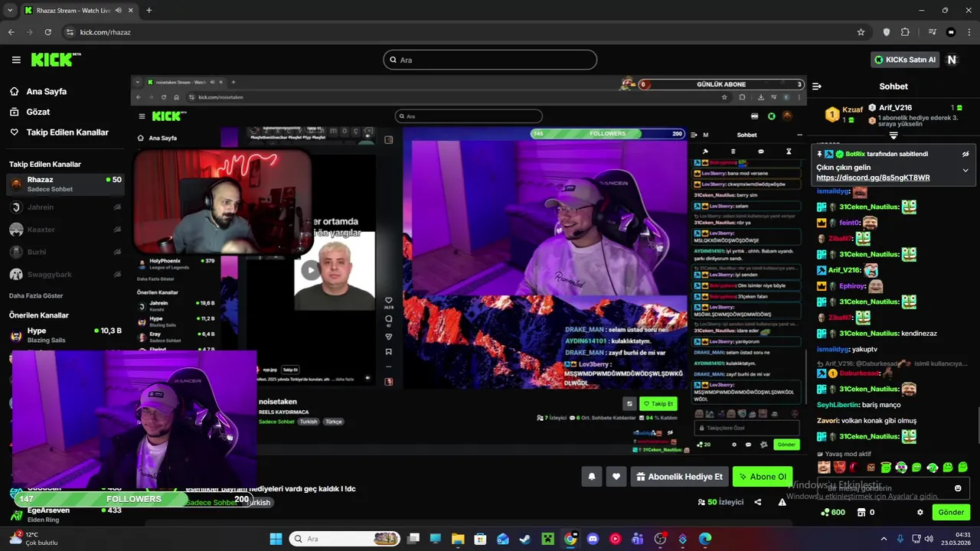Screen dimensions: 980x551
Task: Share the stream via share icon
Action: (758, 502)
